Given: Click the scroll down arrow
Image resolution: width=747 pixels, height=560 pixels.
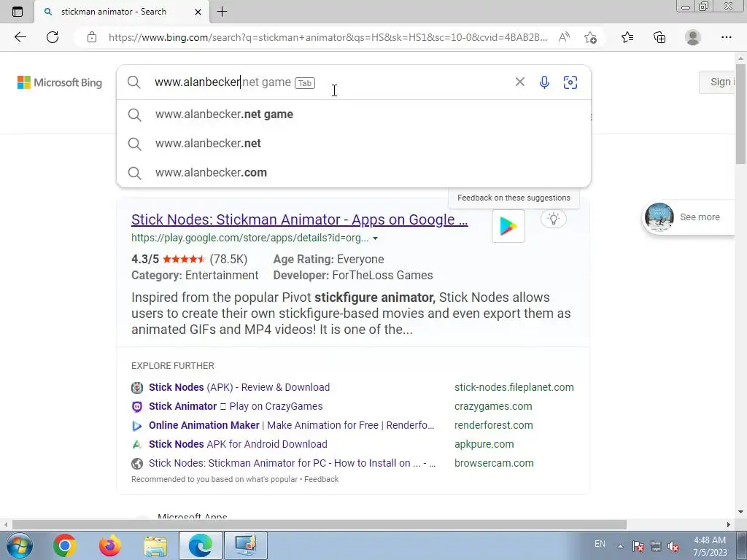Looking at the screenshot, I should [x=741, y=512].
